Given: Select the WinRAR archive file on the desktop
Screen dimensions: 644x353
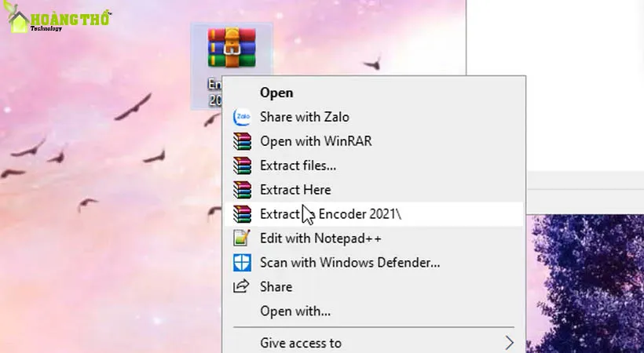Looking at the screenshot, I should coord(231,49).
